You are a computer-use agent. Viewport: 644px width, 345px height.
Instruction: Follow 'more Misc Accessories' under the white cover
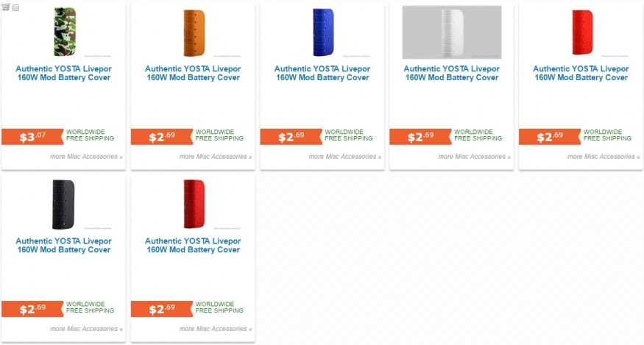click(475, 157)
